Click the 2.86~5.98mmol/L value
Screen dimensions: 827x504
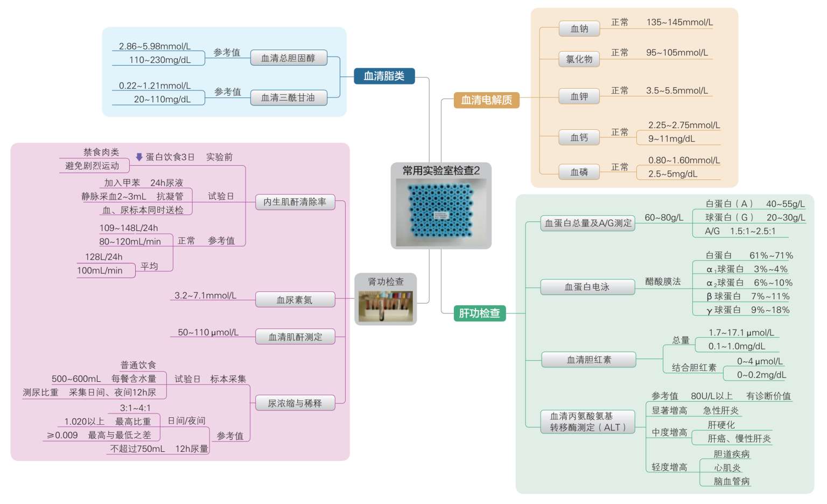[155, 46]
